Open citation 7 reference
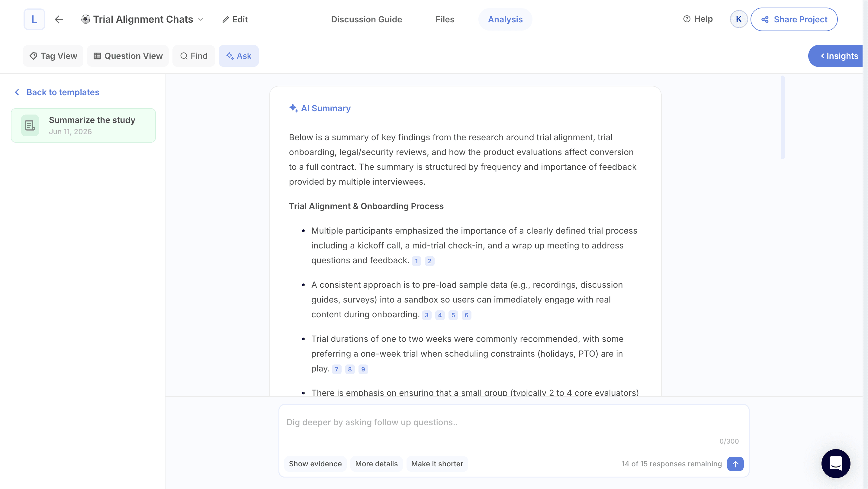Viewport: 868px width, 489px height. point(337,369)
